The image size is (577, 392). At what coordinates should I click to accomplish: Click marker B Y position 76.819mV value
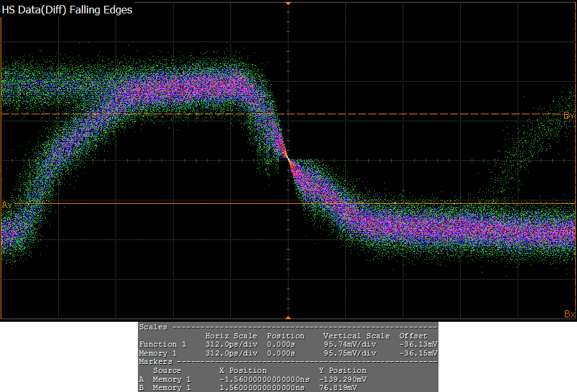(338, 388)
